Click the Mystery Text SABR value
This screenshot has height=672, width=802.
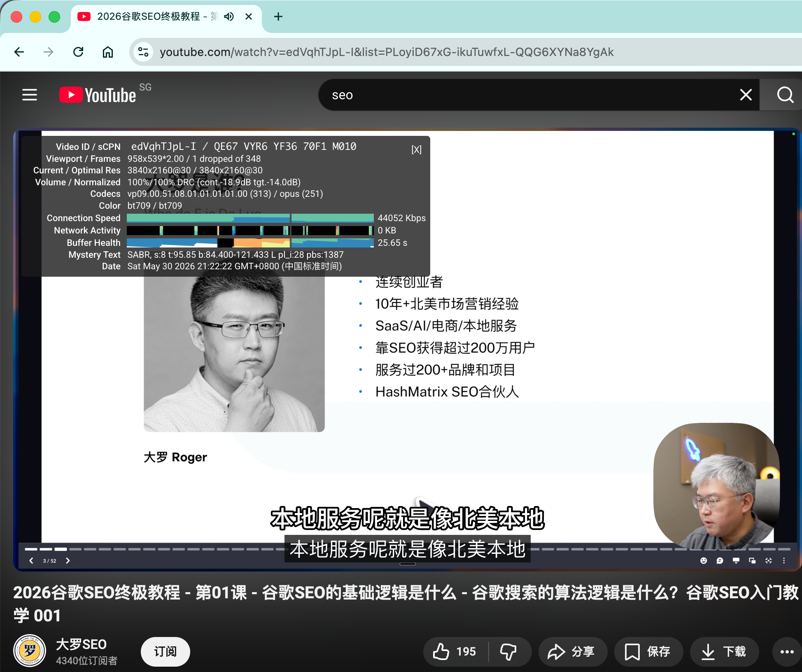coord(235,255)
